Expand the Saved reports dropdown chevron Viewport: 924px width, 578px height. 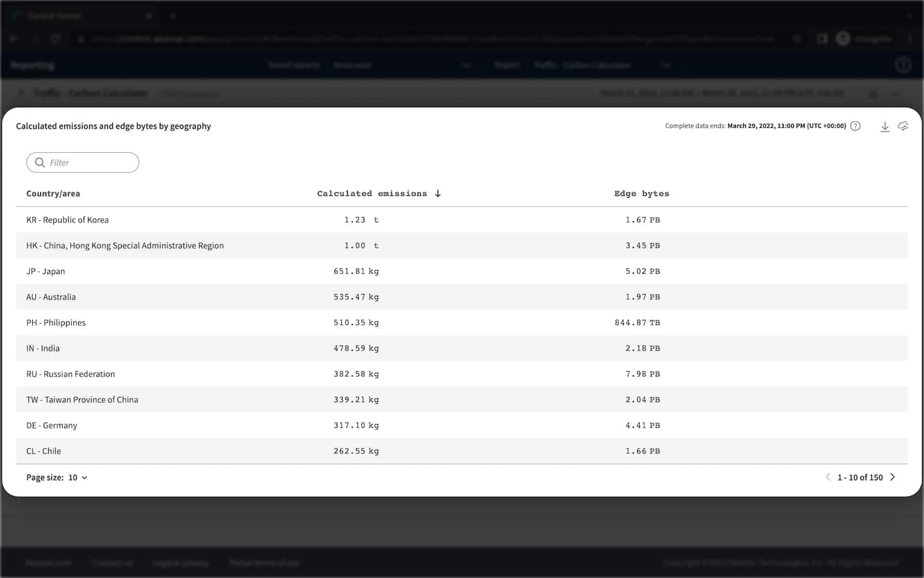tap(466, 65)
